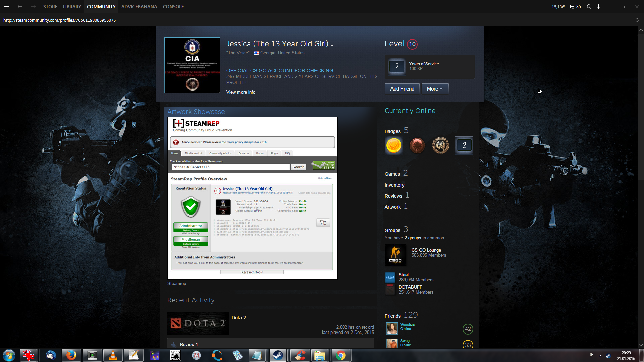Open the CS GO Lounge group icon
Viewport: 644px width, 362px height.
(395, 255)
